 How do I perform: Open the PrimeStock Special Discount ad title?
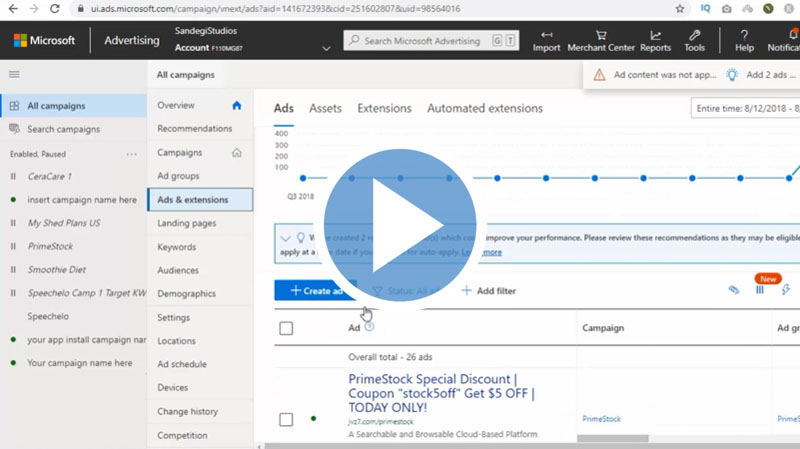[441, 393]
